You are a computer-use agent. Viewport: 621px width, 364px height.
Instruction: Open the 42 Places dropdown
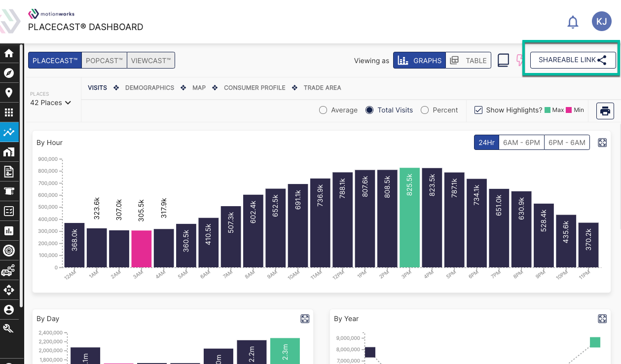(x=51, y=103)
